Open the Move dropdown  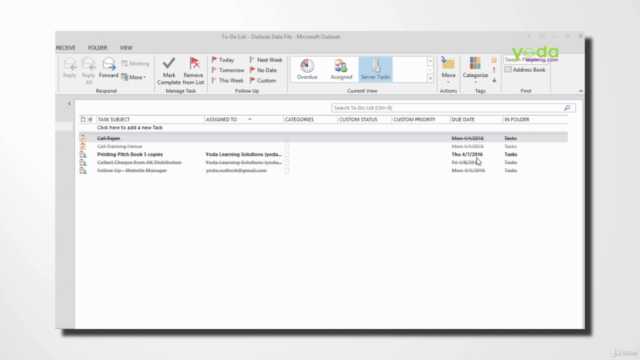(448, 71)
